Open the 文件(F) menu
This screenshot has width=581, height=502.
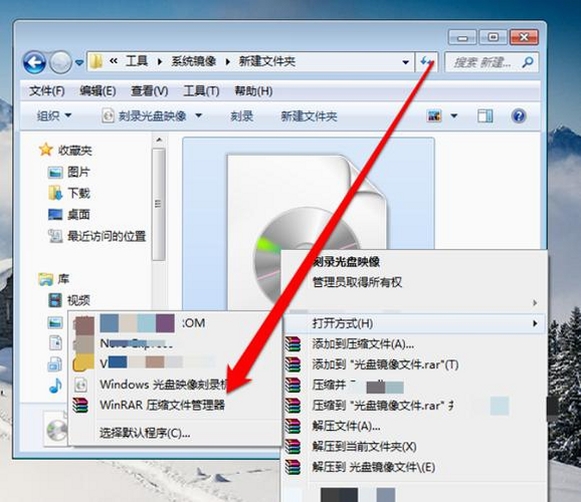tap(47, 91)
